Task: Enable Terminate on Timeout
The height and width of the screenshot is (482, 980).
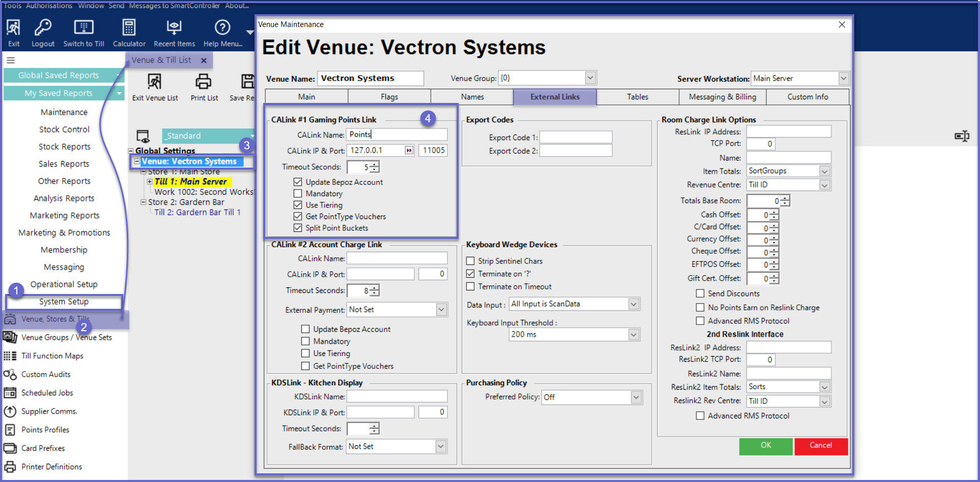Action: point(470,286)
